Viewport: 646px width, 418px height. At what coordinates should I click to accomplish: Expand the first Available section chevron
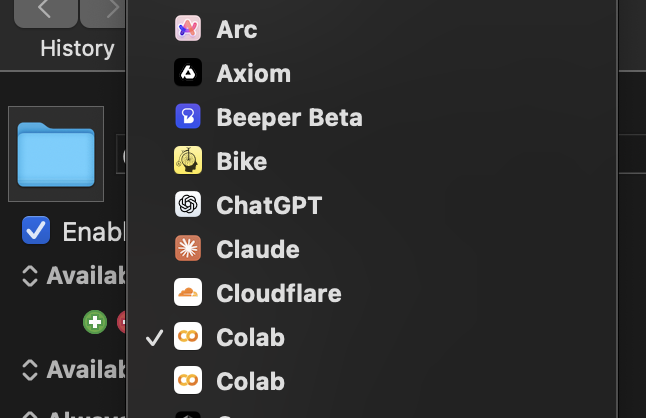(x=30, y=276)
